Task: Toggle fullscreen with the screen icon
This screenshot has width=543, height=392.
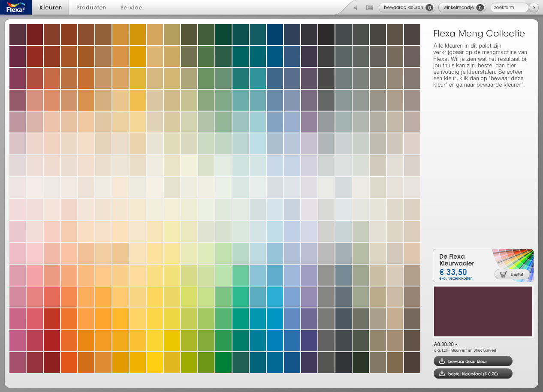Action: (370, 7)
